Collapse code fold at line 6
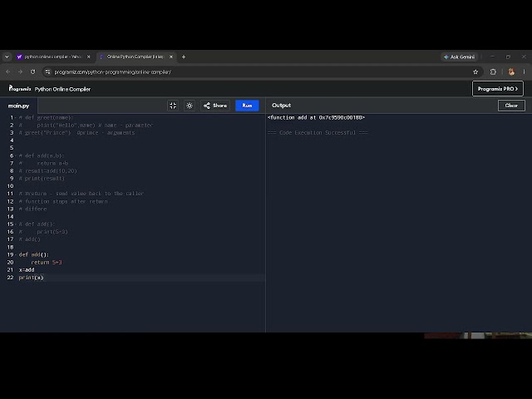Screen dimensions: 532x399 (16, 155)
